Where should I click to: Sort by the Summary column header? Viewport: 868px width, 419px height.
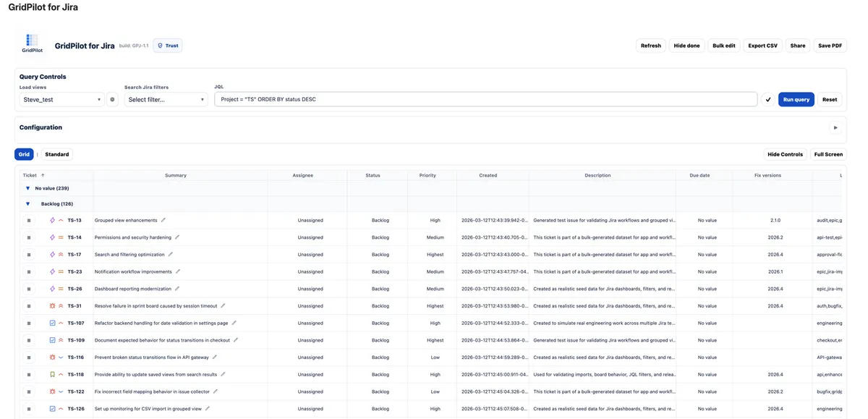pyautogui.click(x=176, y=175)
